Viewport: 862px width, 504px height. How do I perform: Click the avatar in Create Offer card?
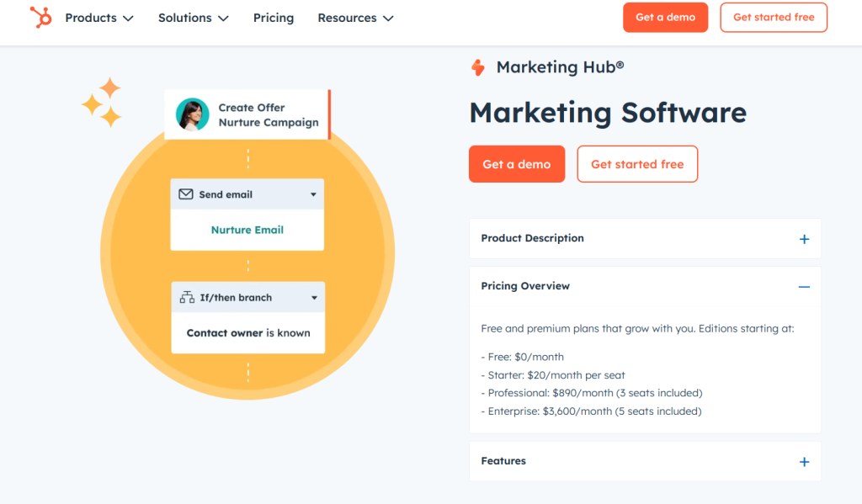click(193, 114)
